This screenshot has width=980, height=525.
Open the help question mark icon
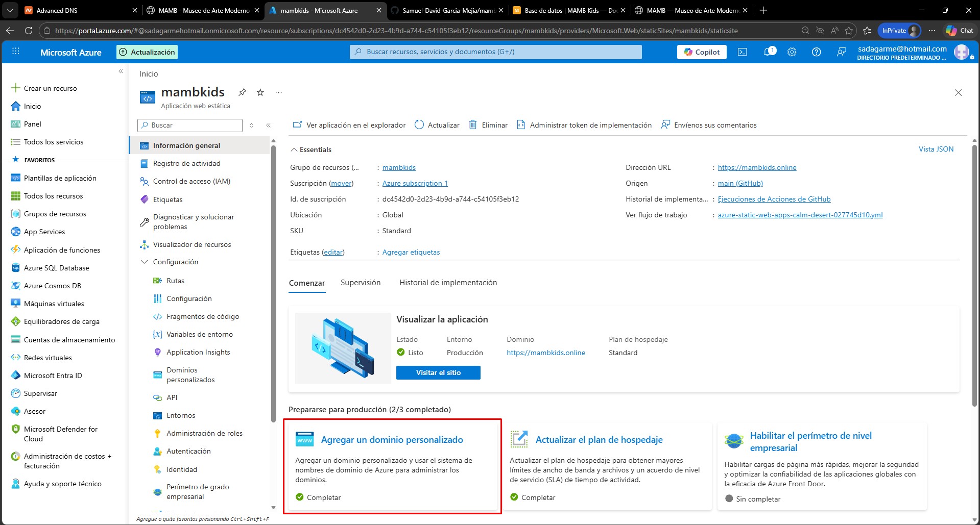point(816,52)
